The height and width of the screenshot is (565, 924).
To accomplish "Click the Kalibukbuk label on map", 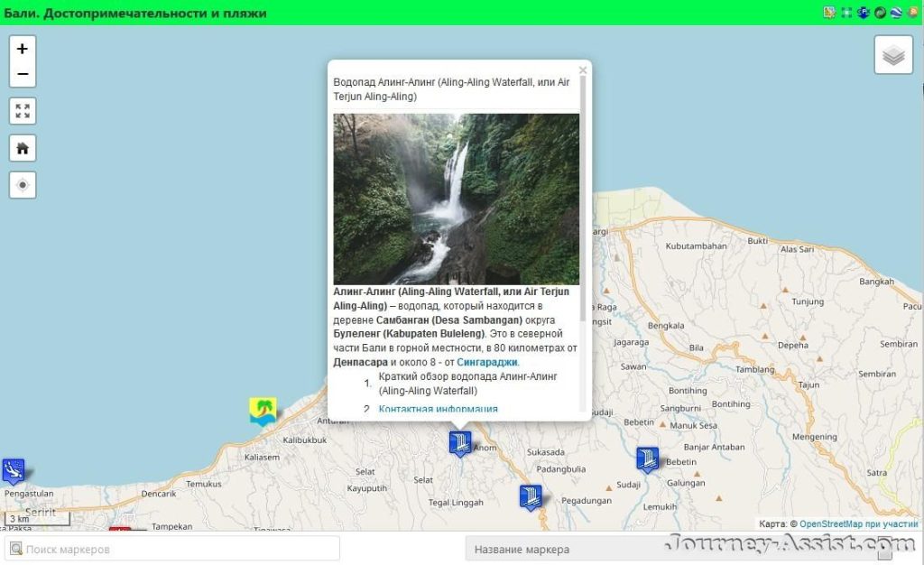I will [305, 440].
